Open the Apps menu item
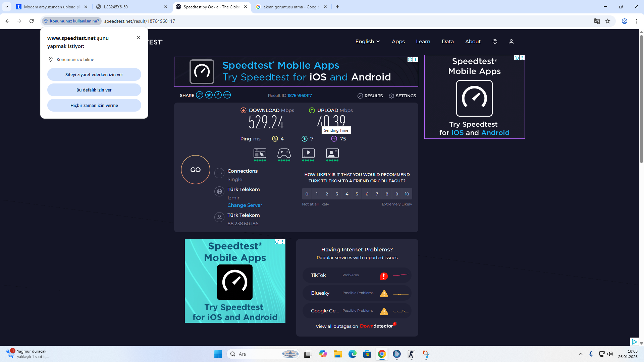The width and height of the screenshot is (644, 362). pos(398,42)
